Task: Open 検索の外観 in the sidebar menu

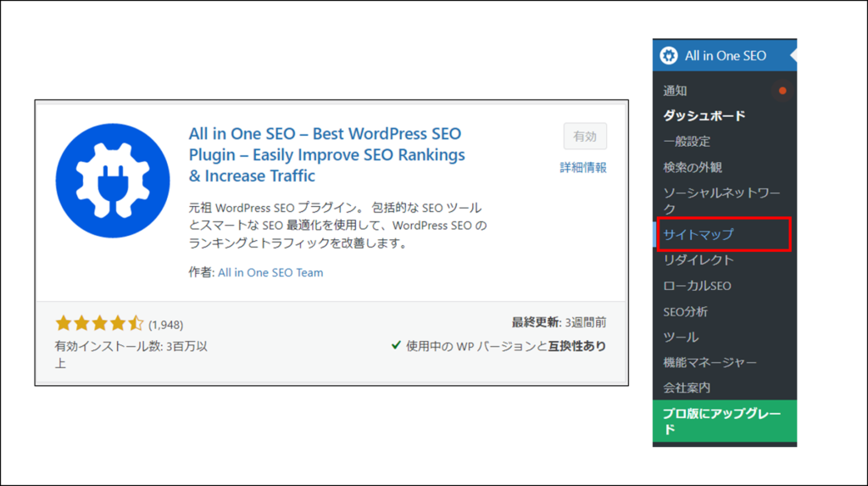Action: (x=693, y=167)
